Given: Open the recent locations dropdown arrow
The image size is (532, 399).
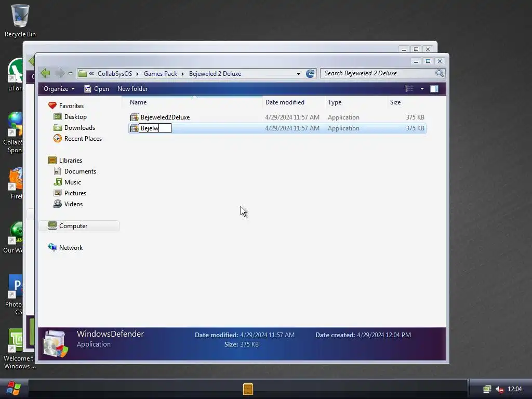Looking at the screenshot, I should (x=70, y=74).
